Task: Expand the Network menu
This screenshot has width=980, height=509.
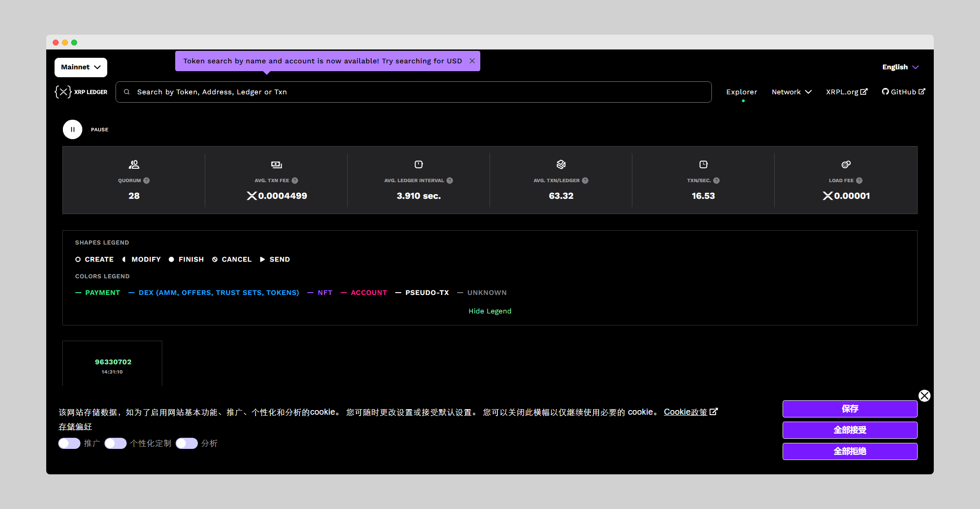Action: point(791,92)
